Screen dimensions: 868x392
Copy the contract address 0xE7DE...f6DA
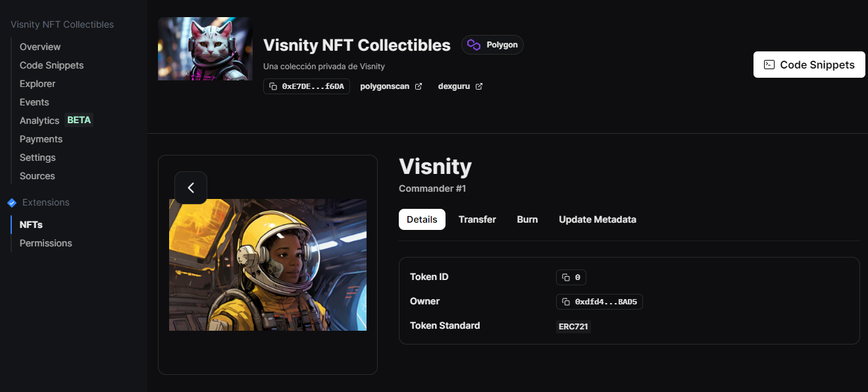point(307,86)
